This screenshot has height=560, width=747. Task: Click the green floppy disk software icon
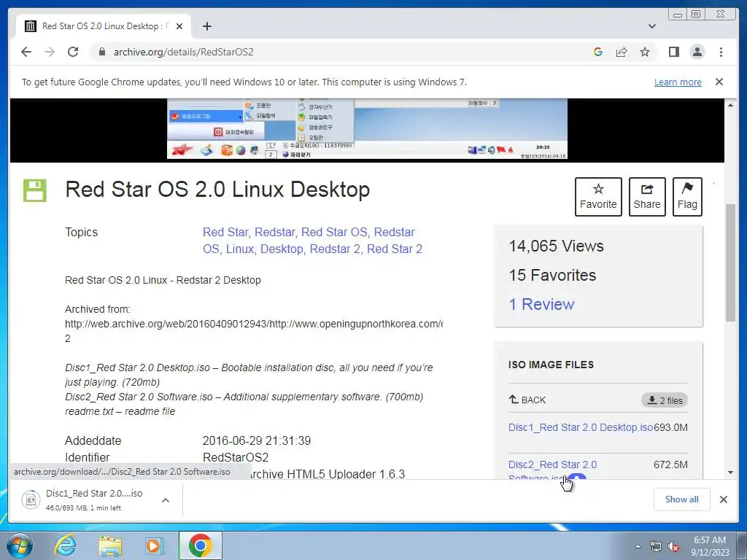[35, 190]
